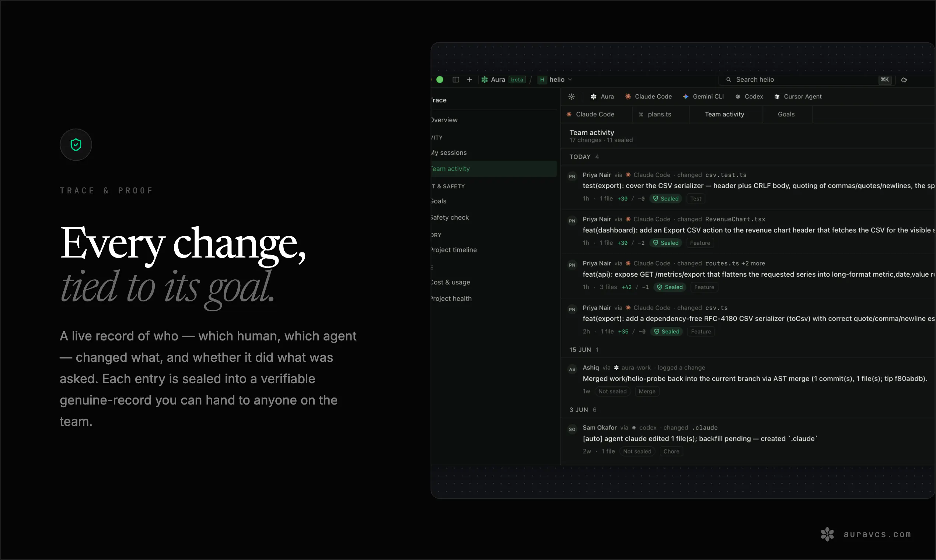Click Sealed badge on routes.ts entry
936x560 pixels.
click(670, 287)
